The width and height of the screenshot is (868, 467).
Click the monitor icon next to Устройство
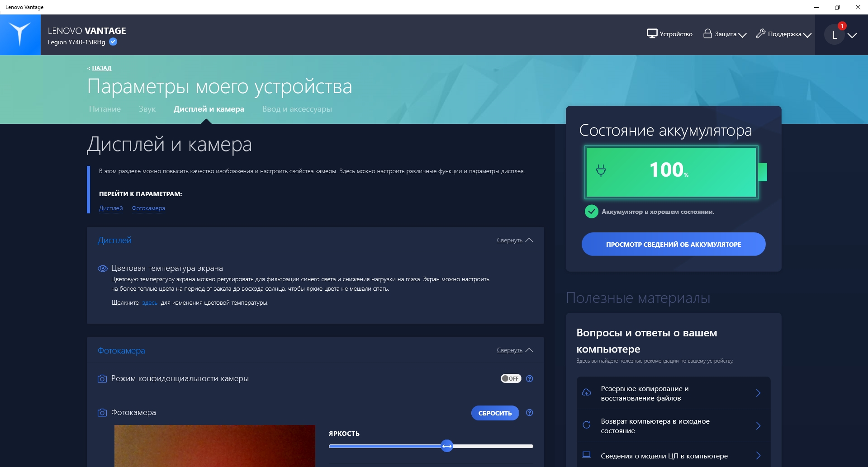click(652, 34)
